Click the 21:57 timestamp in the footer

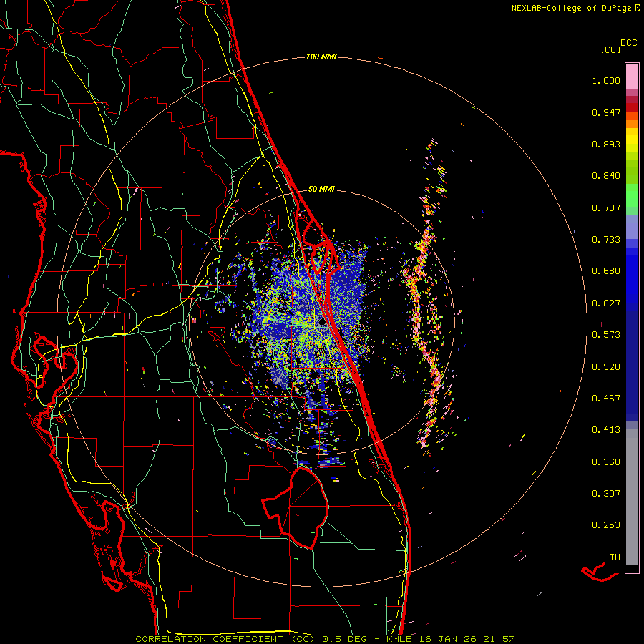(499, 639)
